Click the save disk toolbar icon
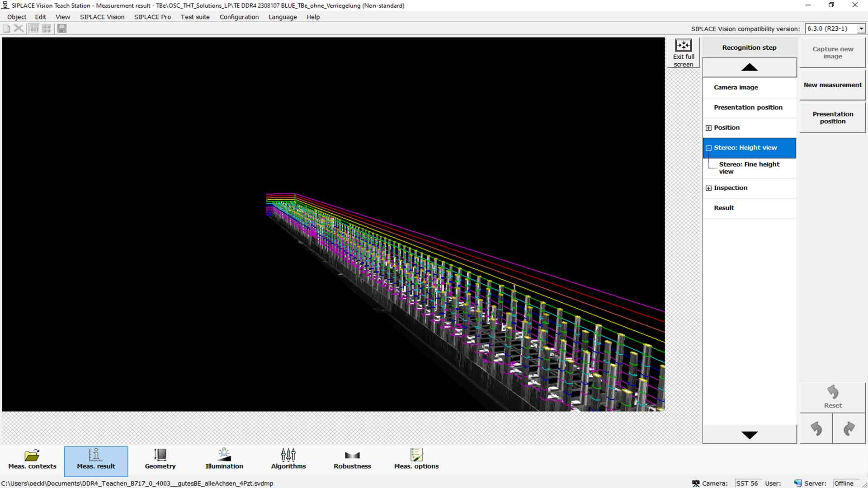Screen dimensions: 868x488 62,28
